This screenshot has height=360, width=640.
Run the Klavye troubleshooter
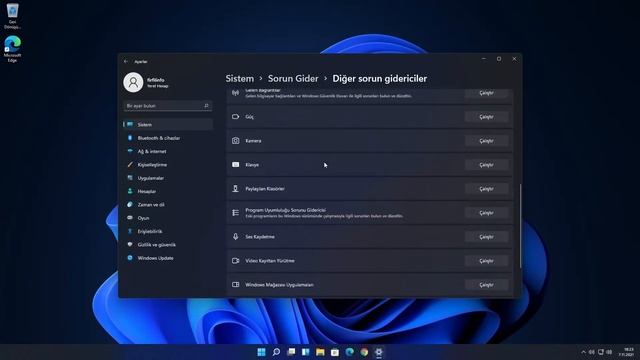click(x=486, y=165)
